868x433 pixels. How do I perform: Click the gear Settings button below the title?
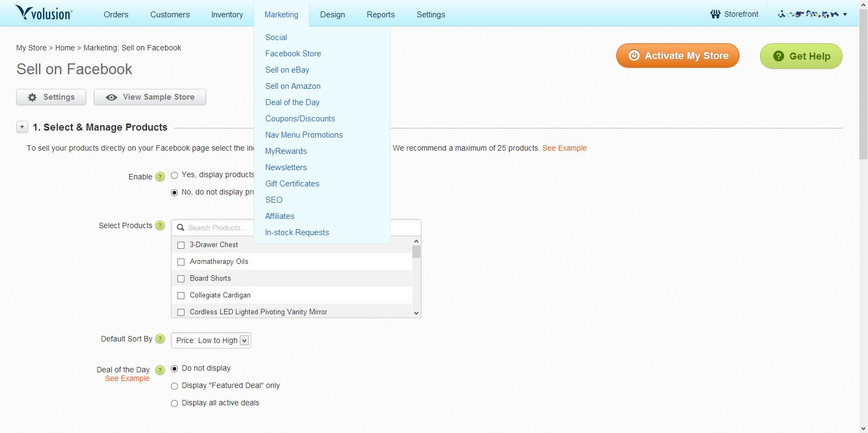coord(52,97)
